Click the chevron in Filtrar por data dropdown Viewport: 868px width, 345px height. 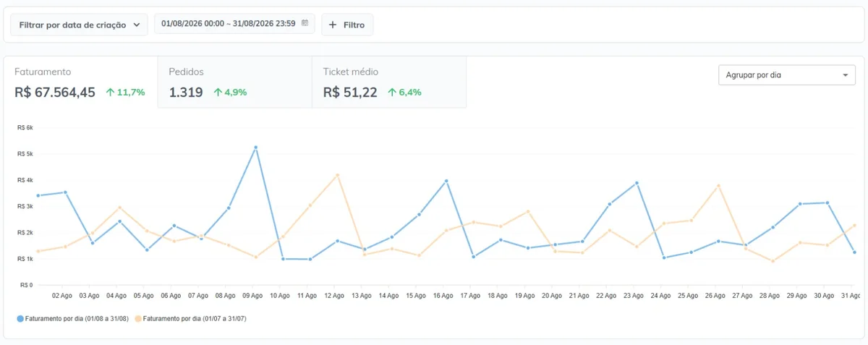[x=137, y=25]
